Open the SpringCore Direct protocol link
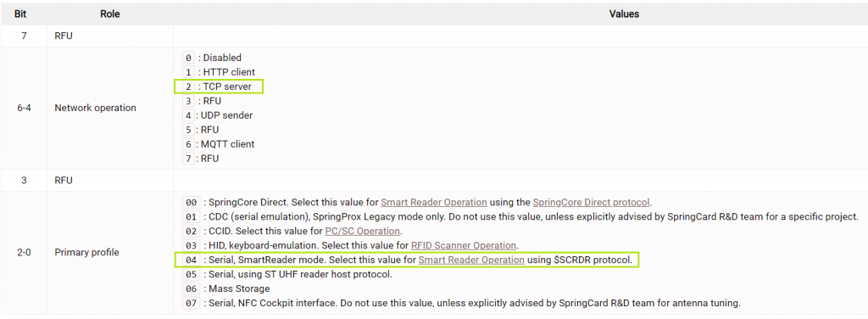Viewport: 868px width, 319px height. [591, 202]
